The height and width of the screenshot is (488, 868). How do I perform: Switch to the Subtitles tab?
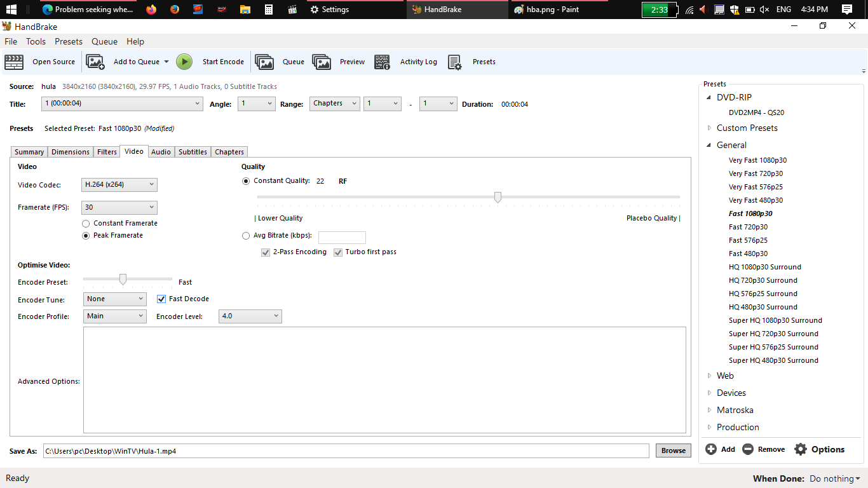point(193,152)
